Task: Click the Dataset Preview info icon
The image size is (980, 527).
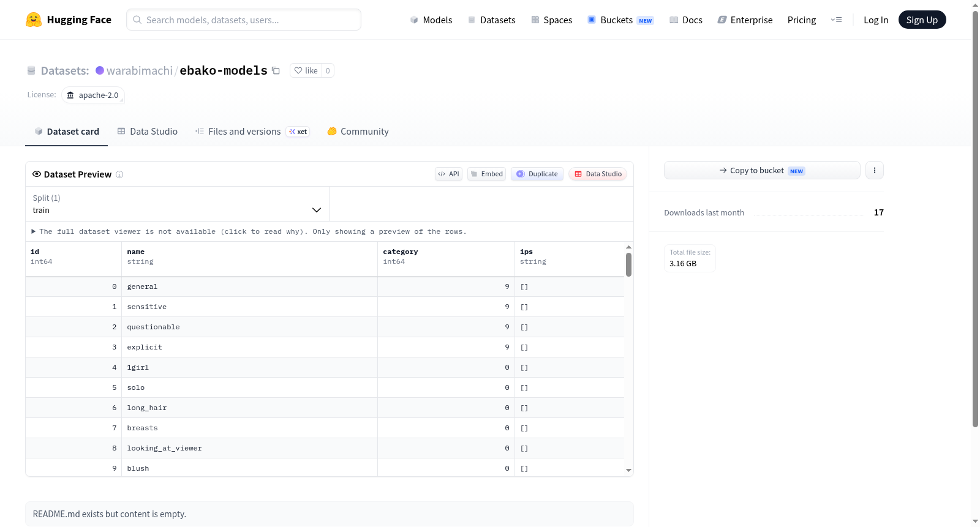Action: coord(119,174)
